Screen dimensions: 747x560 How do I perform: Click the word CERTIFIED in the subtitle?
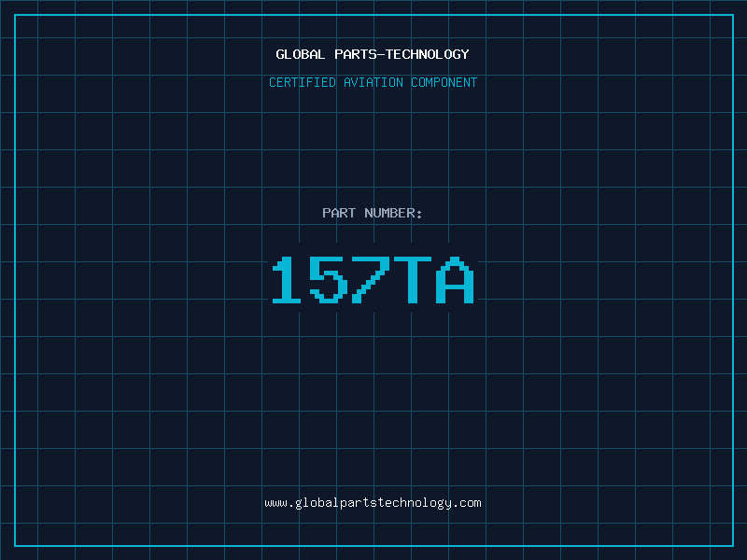(303, 82)
